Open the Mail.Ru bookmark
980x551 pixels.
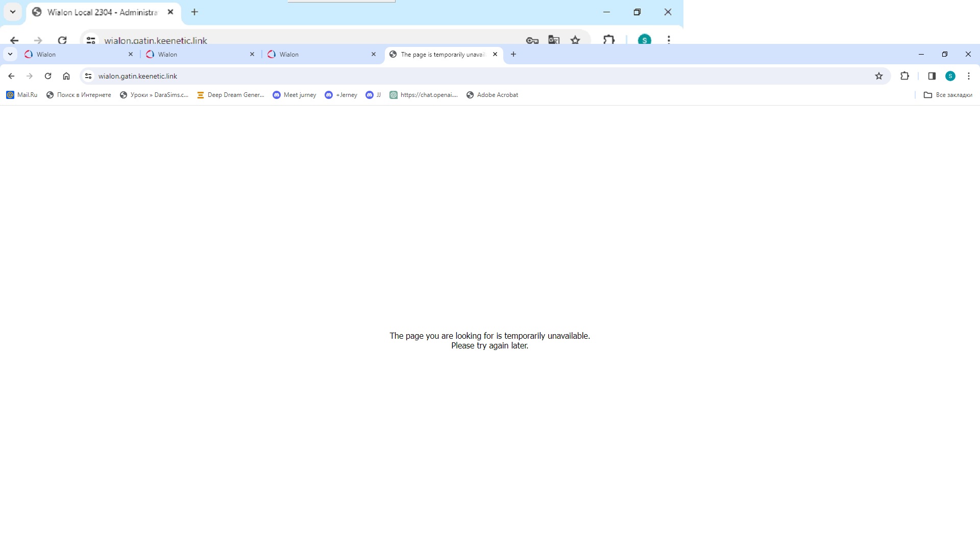click(22, 95)
